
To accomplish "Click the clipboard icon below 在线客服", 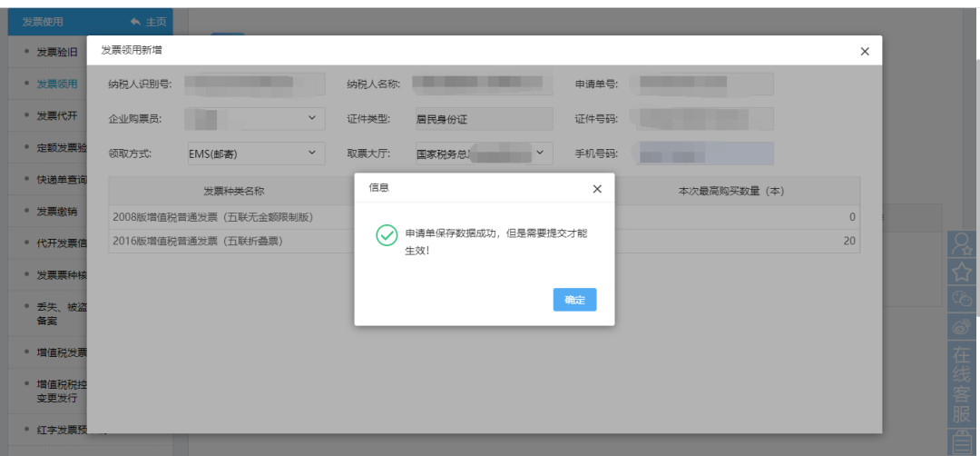I will tap(962, 442).
